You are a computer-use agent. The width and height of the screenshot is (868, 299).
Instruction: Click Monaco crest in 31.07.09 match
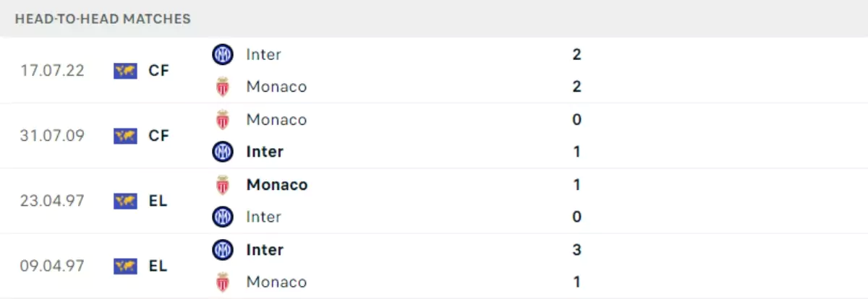pyautogui.click(x=223, y=119)
